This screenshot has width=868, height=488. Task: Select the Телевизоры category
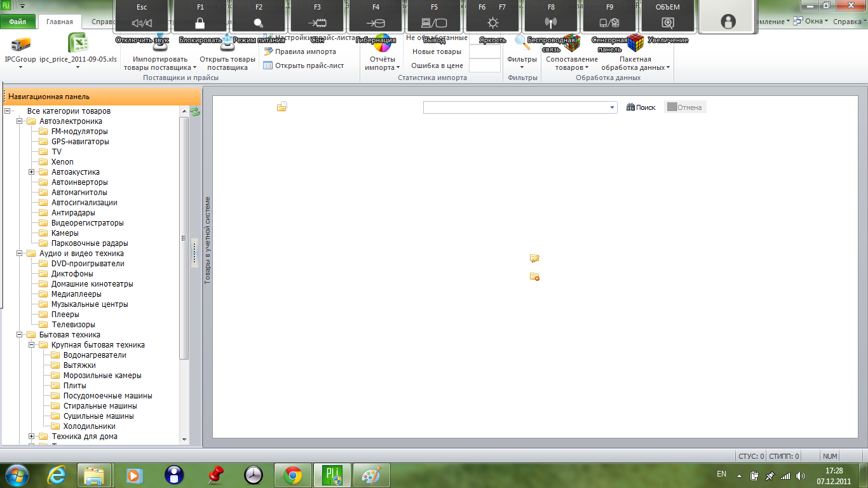coord(73,325)
